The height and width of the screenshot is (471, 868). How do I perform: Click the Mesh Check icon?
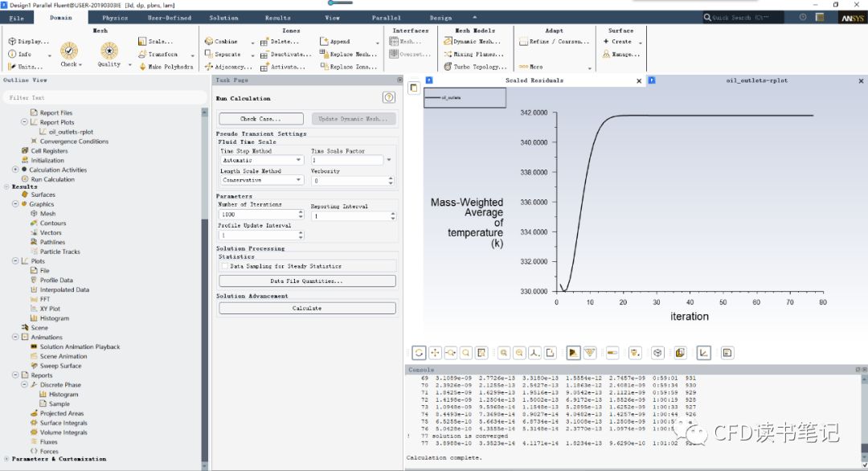[x=69, y=51]
